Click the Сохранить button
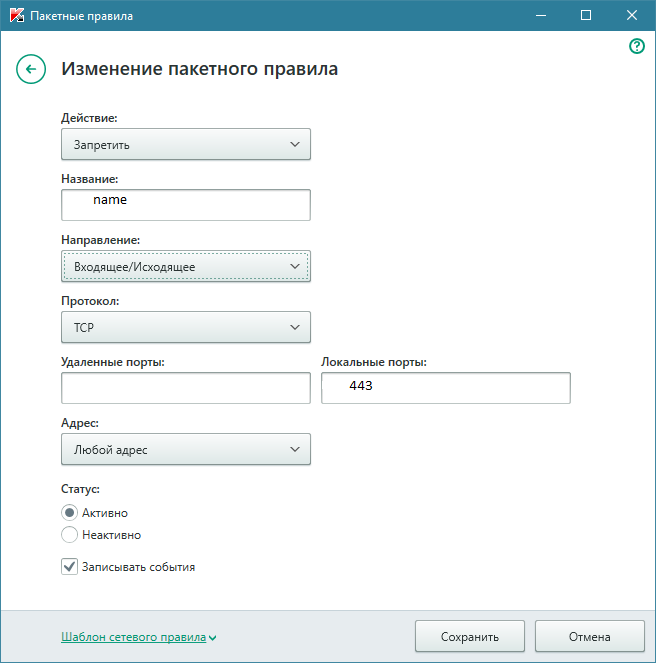656x663 pixels. point(470,636)
